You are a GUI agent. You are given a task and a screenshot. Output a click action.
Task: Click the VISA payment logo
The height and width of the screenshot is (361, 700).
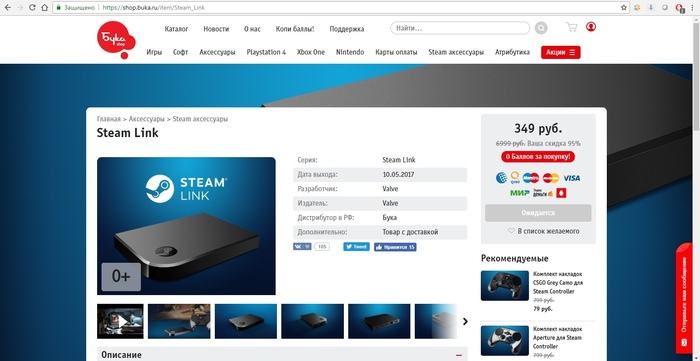click(572, 178)
